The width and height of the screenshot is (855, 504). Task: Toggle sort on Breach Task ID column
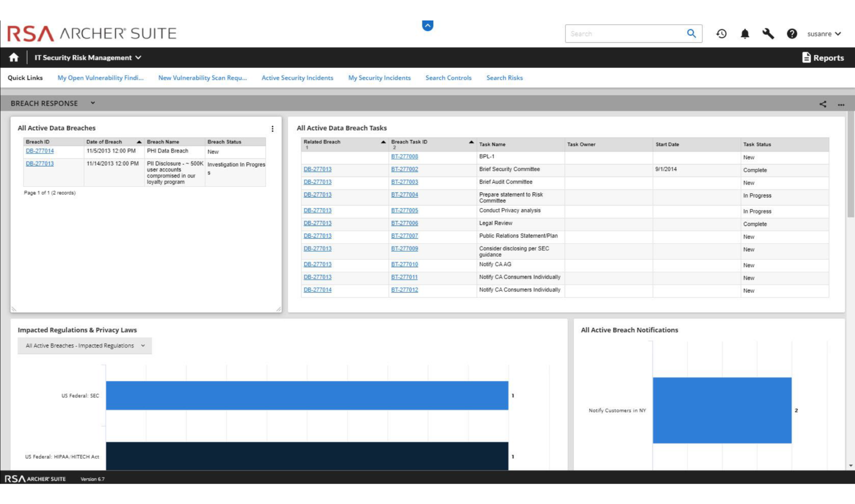coord(470,141)
